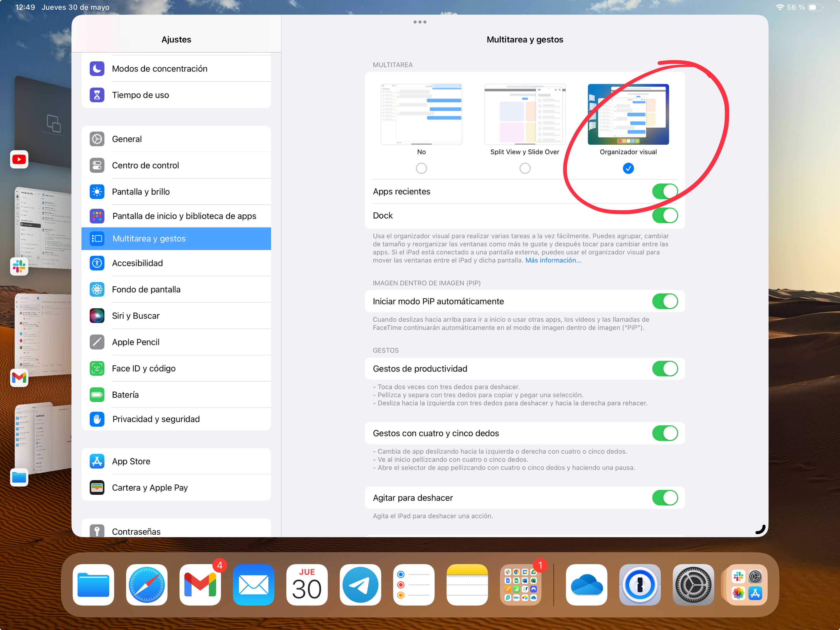Tap the No multitasking preview thumbnail
This screenshot has width=840, height=630.
tap(421, 114)
